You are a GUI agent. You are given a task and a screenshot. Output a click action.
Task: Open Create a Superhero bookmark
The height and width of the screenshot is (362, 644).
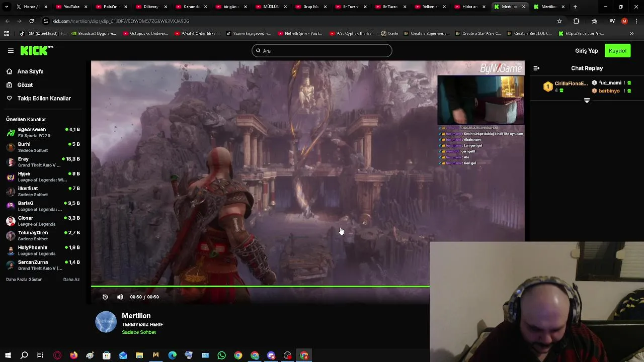click(x=426, y=34)
